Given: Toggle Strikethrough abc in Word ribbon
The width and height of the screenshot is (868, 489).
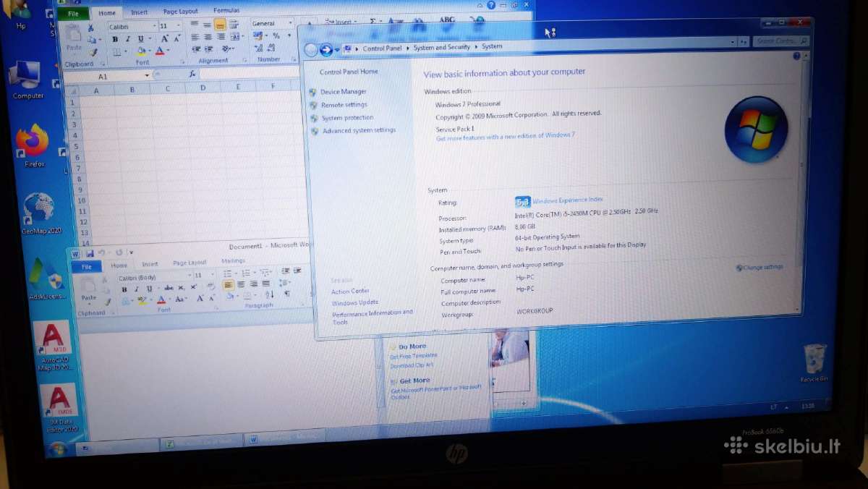Looking at the screenshot, I should point(169,287).
